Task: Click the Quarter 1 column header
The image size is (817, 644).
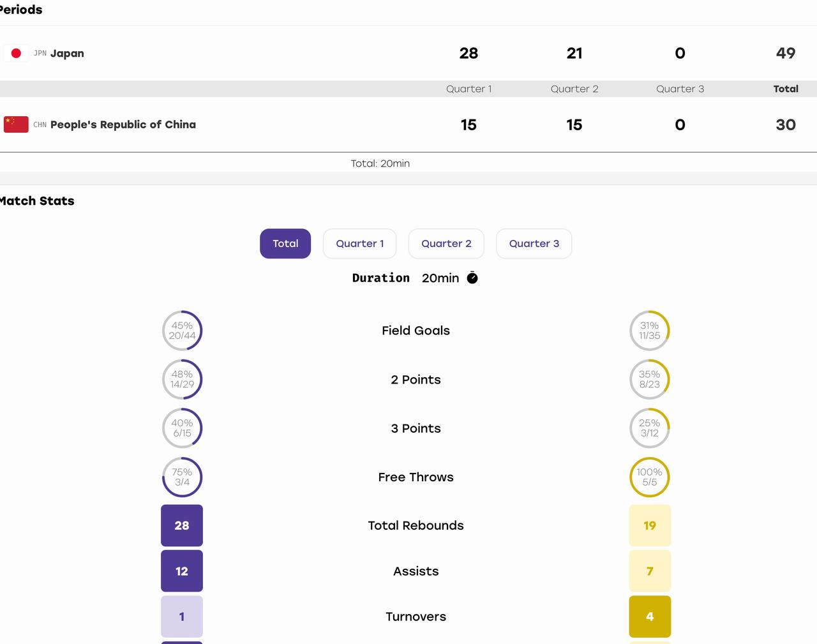Action: click(x=469, y=89)
